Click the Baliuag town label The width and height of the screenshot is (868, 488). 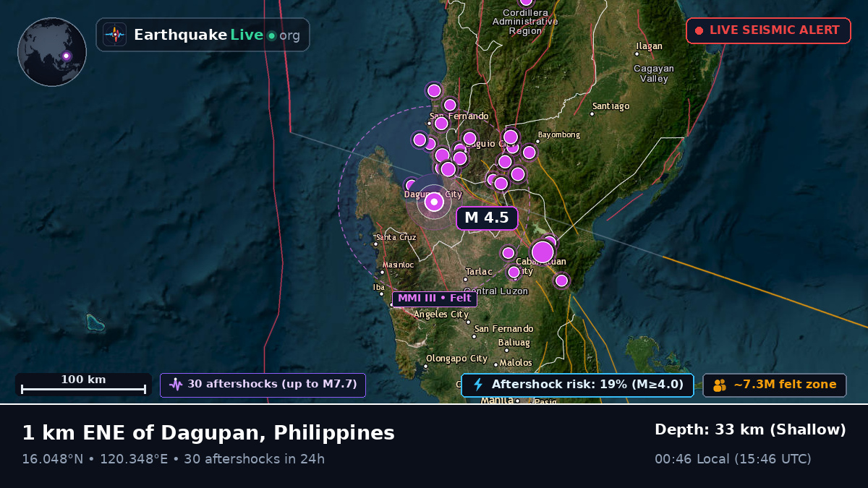[514, 343]
